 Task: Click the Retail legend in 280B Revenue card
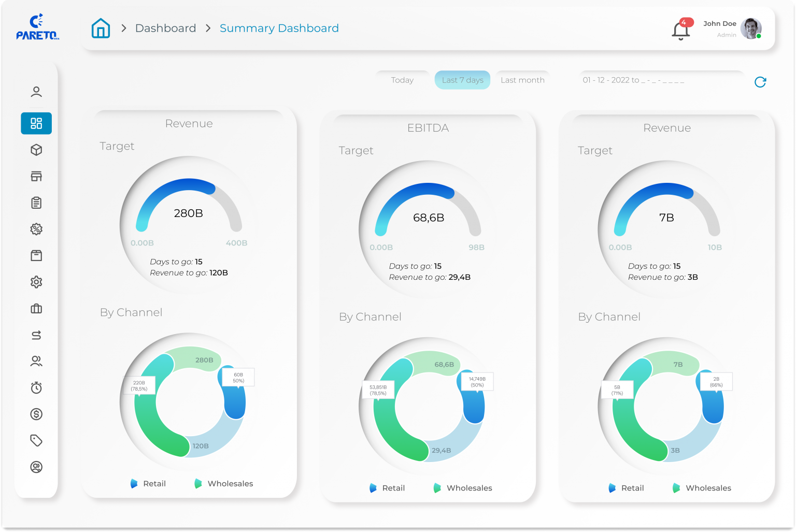pos(148,483)
